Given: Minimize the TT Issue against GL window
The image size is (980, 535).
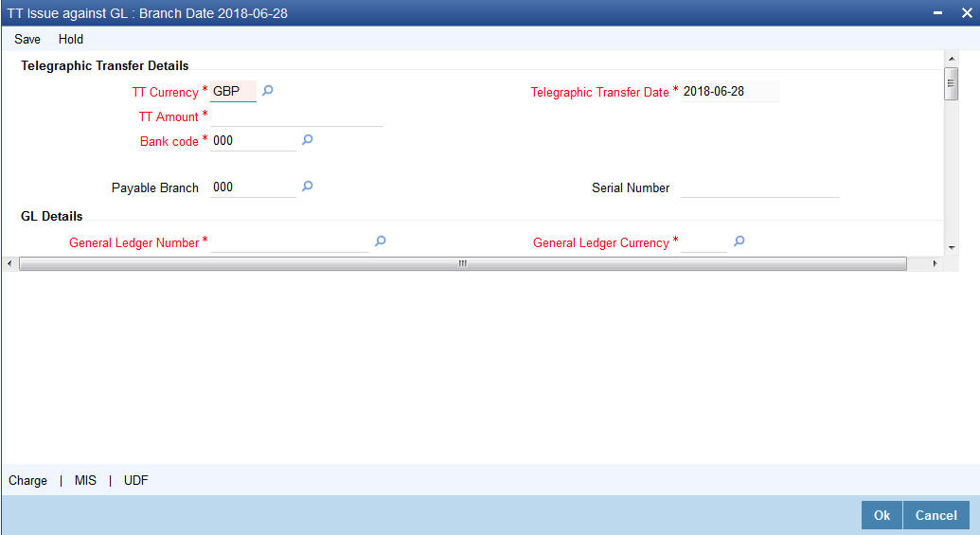Looking at the screenshot, I should coord(937,12).
